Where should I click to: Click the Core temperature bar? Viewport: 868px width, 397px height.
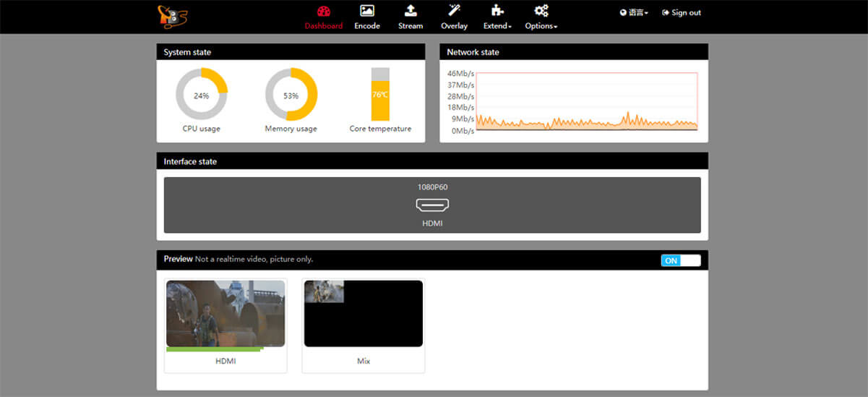click(380, 95)
